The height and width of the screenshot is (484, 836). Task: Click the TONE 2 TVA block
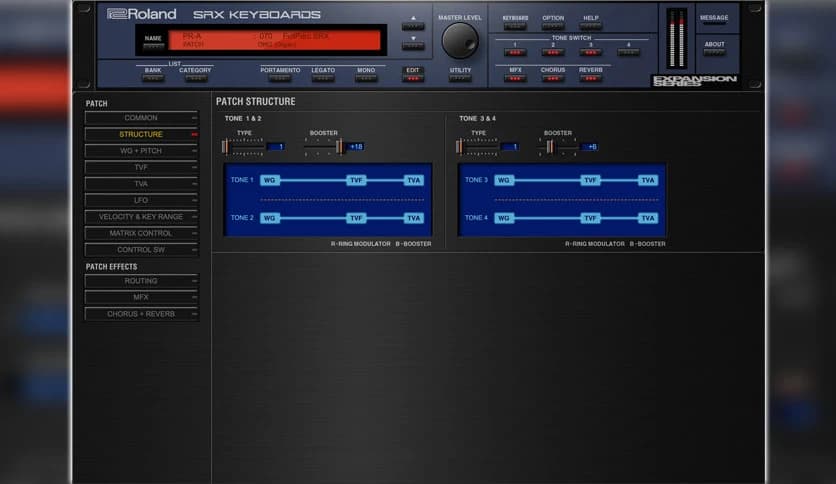[x=414, y=218]
